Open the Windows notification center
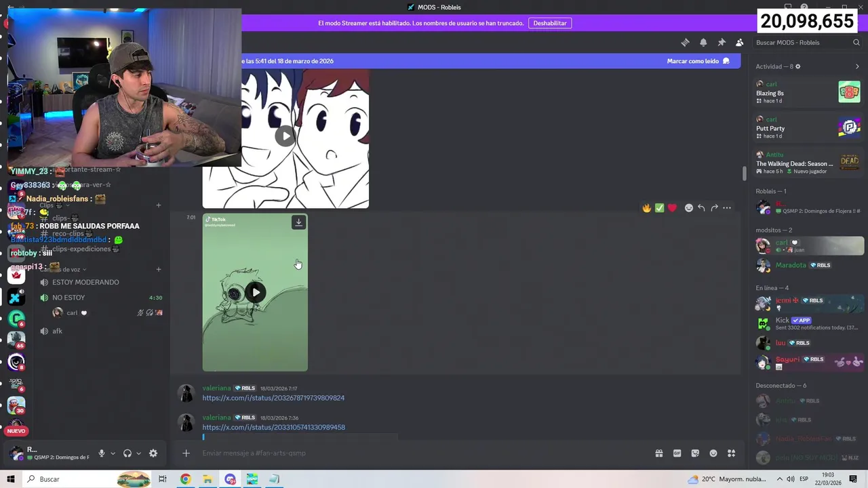Screen dimensions: 868x488 (854, 479)
